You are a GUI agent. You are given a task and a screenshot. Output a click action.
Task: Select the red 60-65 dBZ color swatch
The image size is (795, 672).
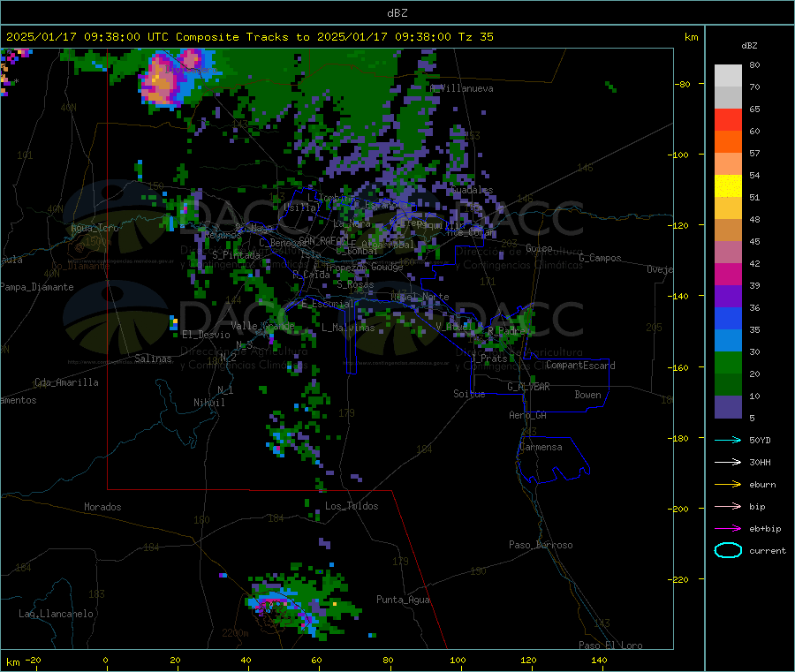click(x=728, y=119)
